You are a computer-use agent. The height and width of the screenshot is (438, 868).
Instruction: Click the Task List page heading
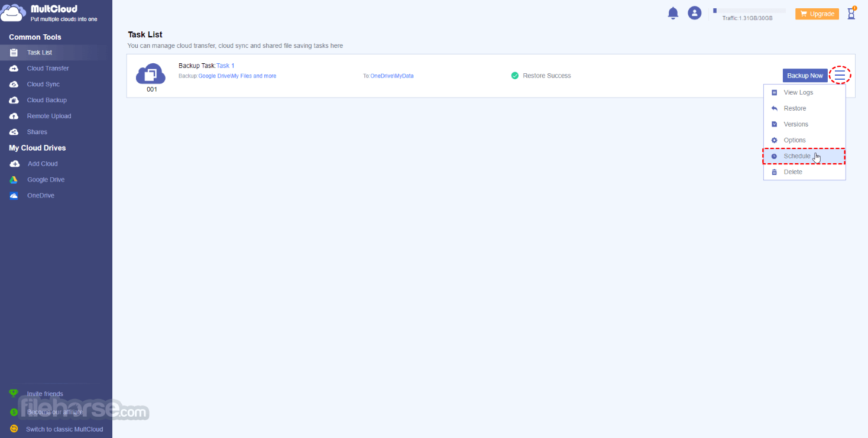click(145, 35)
